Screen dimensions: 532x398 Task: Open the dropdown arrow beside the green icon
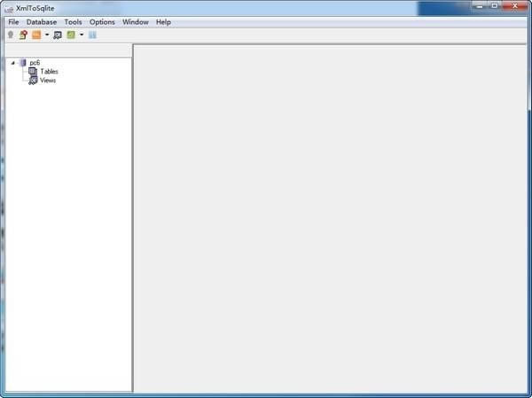pos(82,35)
